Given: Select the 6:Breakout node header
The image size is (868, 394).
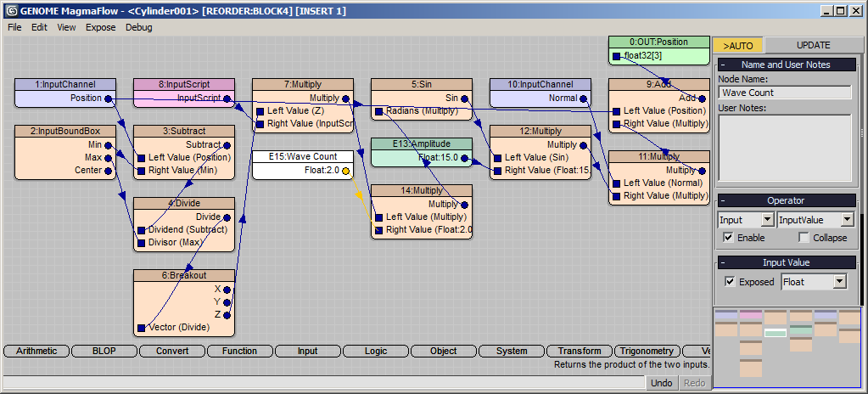Looking at the screenshot, I should 184,275.
